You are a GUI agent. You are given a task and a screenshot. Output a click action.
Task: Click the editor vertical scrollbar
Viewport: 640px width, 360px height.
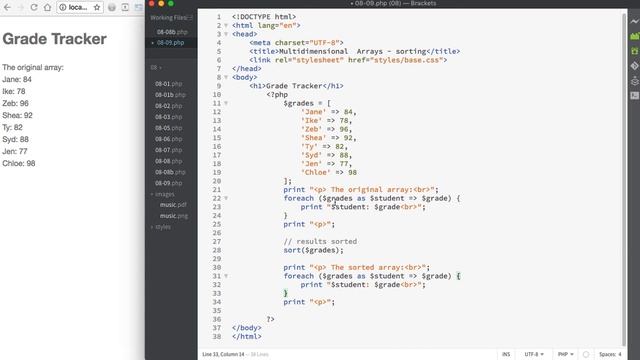(624, 180)
